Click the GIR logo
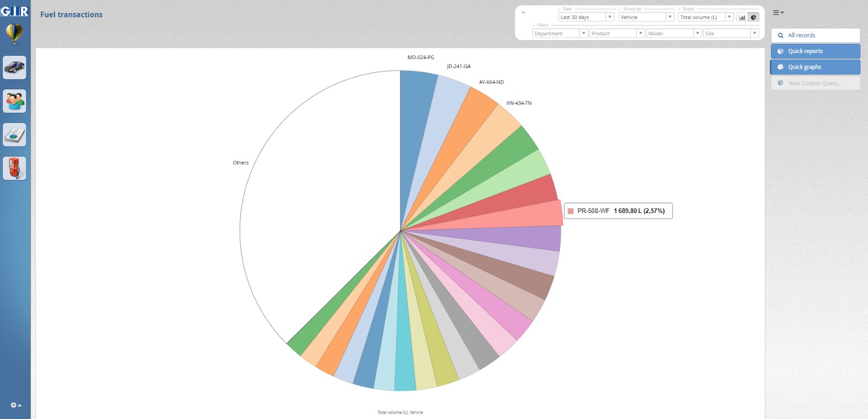The height and width of the screenshot is (419, 868). click(15, 11)
